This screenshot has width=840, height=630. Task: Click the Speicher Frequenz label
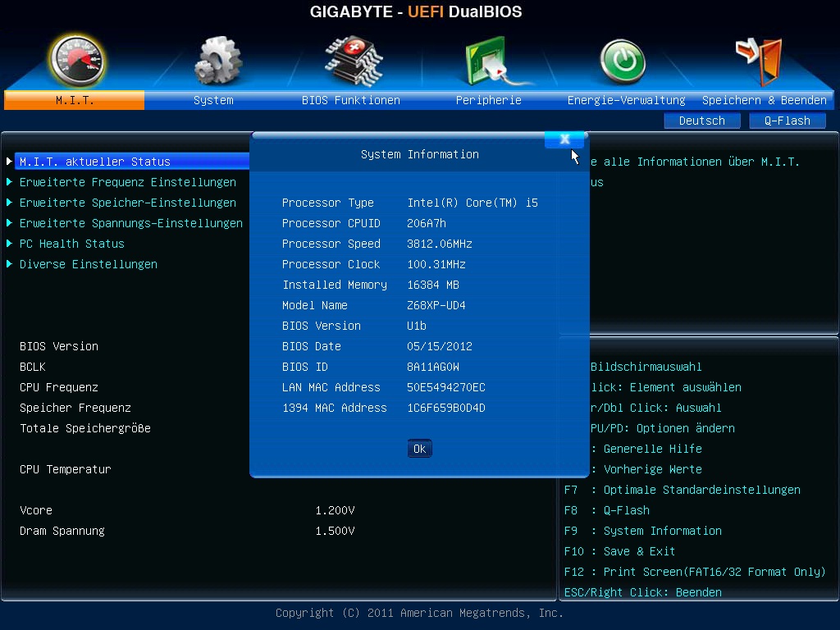[x=75, y=408]
